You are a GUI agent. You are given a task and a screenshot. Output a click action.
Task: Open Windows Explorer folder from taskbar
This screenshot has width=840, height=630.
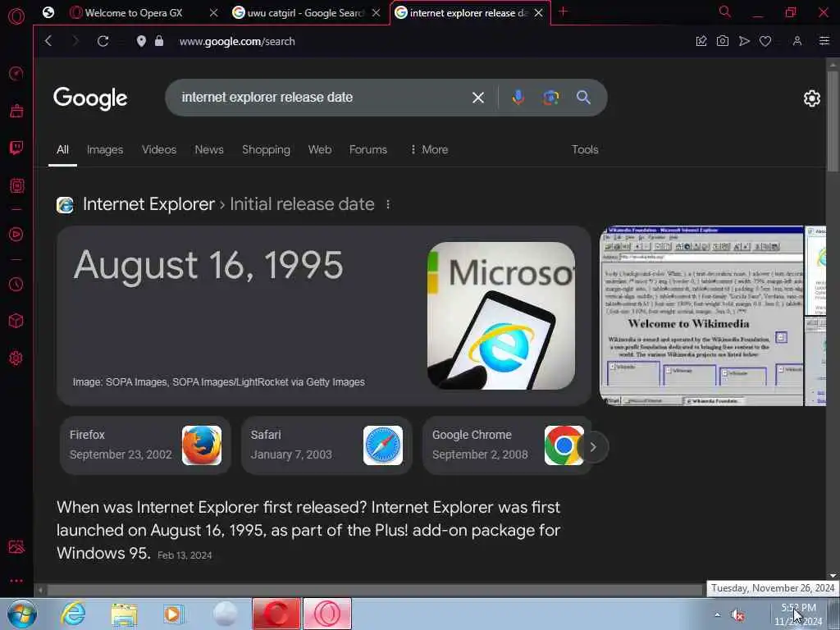(x=125, y=614)
